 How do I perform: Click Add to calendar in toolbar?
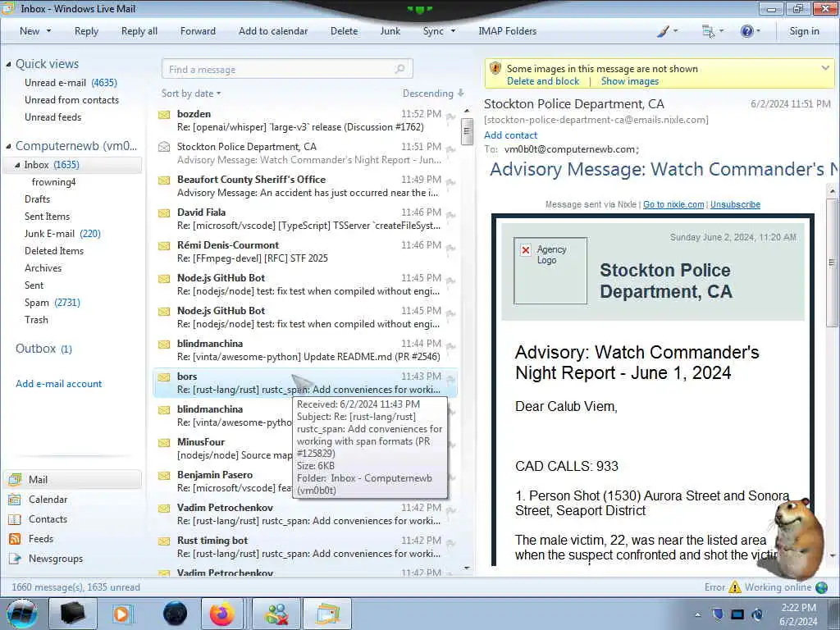click(273, 31)
